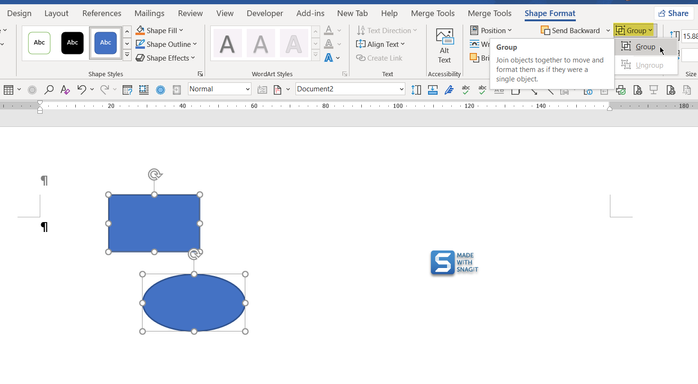Click the presentation screen toolbar icon
This screenshot has height=384, width=698.
(x=653, y=90)
